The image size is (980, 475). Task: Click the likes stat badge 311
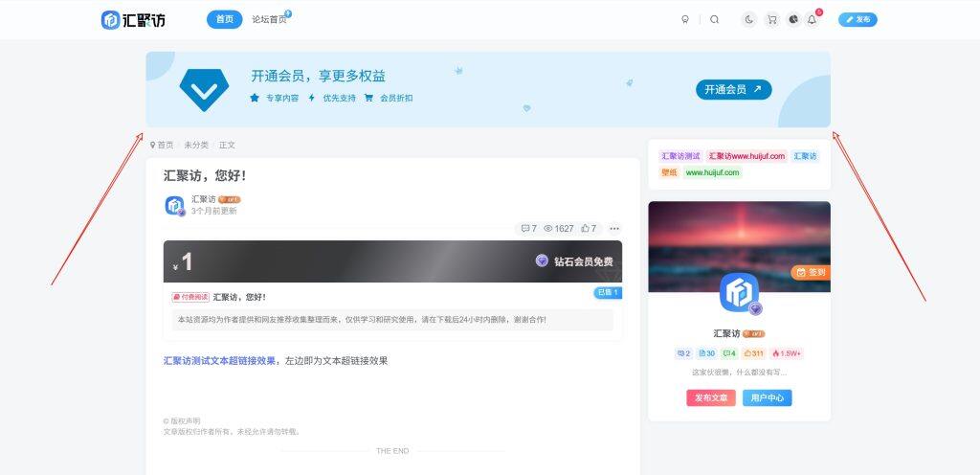(754, 353)
